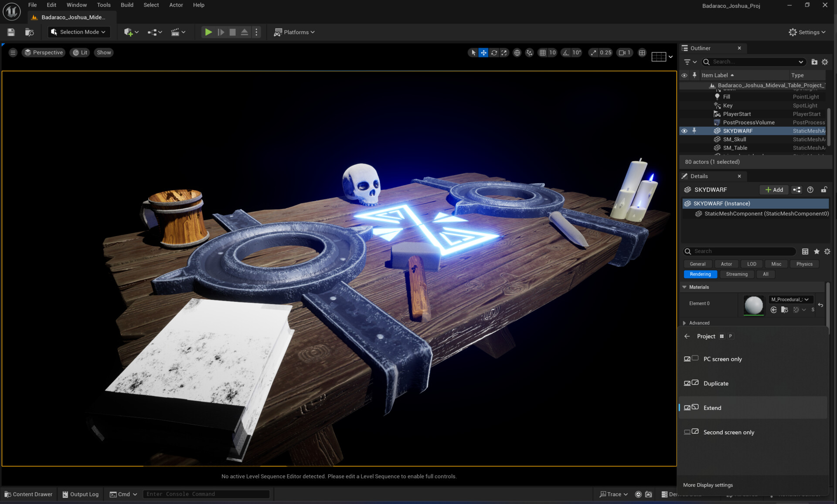837x504 pixels.
Task: Expand the Advanced section
Action: coord(685,323)
